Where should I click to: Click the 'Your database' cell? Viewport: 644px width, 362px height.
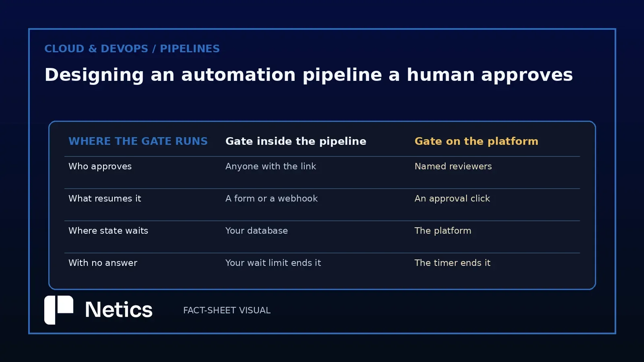click(256, 230)
